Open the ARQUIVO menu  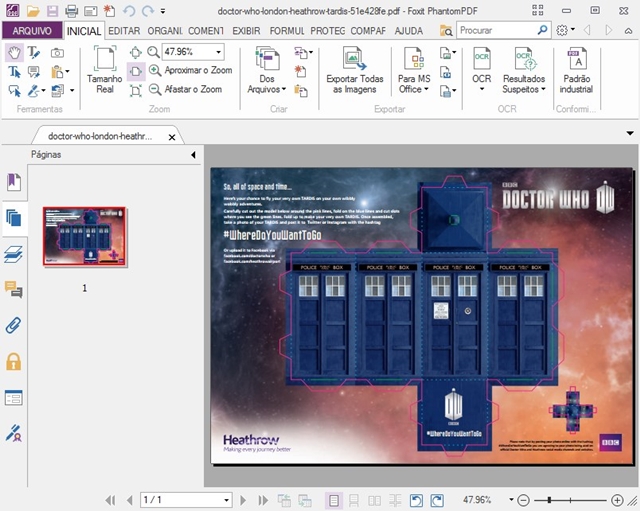point(32,31)
